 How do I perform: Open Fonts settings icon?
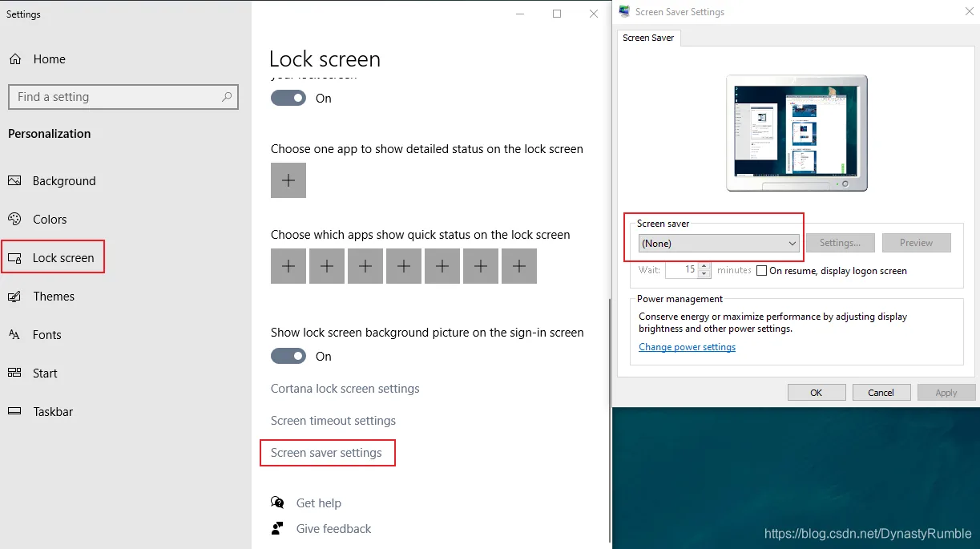click(14, 335)
